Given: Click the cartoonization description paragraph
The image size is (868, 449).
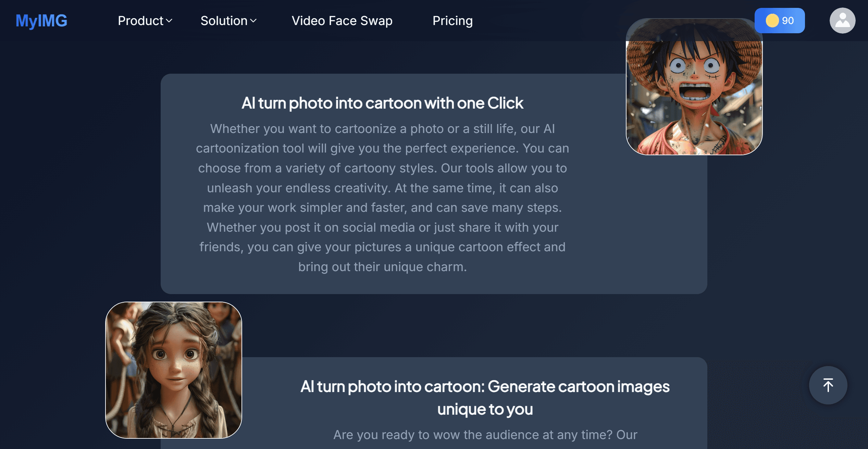Looking at the screenshot, I should tap(382, 198).
